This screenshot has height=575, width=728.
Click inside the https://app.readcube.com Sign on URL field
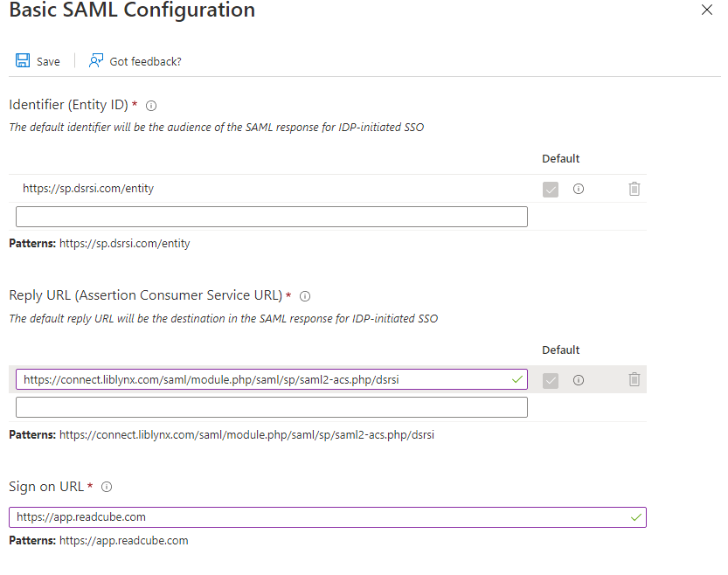tap(262, 516)
